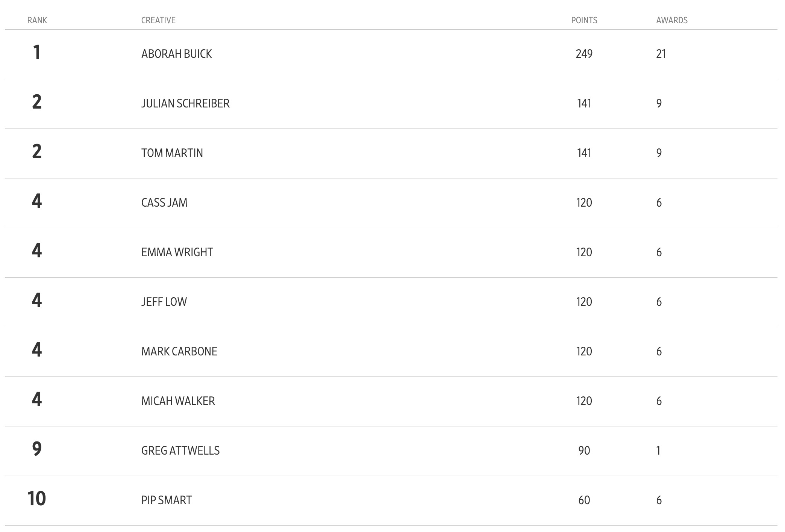The image size is (785, 532).
Task: Click the CREATIVE column header
Action: pyautogui.click(x=158, y=20)
